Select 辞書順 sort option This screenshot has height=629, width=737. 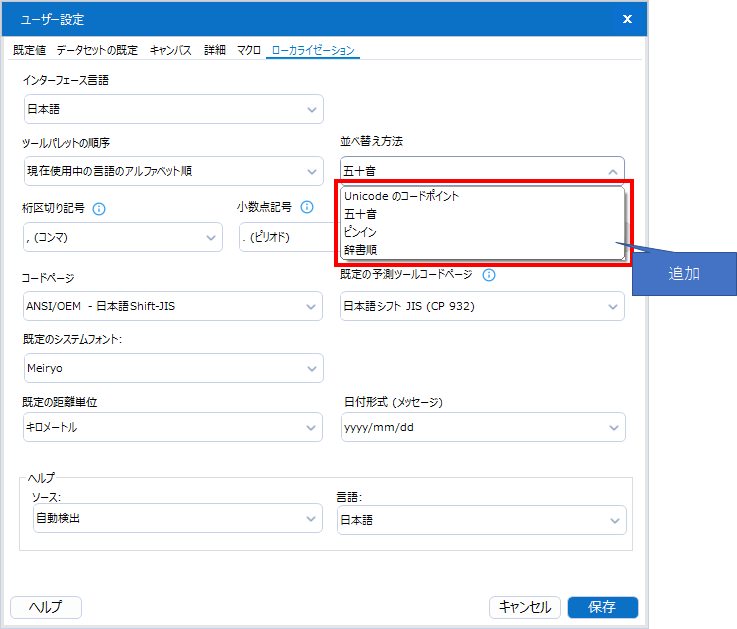coord(361,249)
